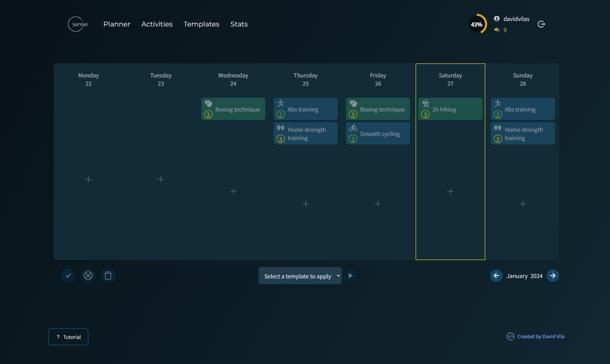Click the 43% circular progress indicator

click(x=477, y=24)
